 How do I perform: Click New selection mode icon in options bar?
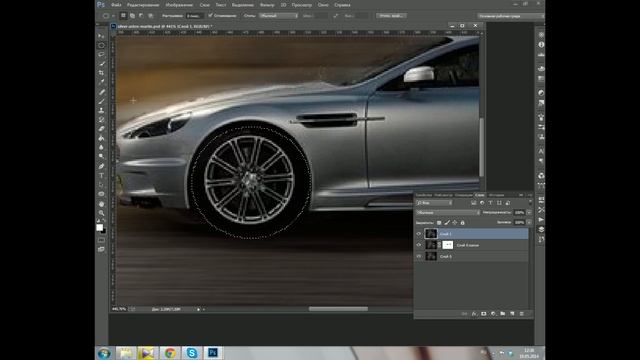pyautogui.click(x=123, y=16)
